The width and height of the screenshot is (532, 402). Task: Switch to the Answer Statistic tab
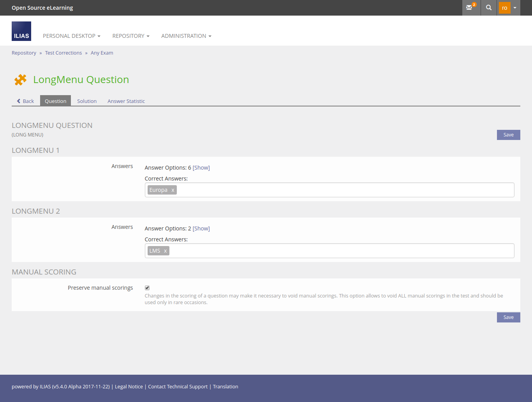[x=126, y=101]
